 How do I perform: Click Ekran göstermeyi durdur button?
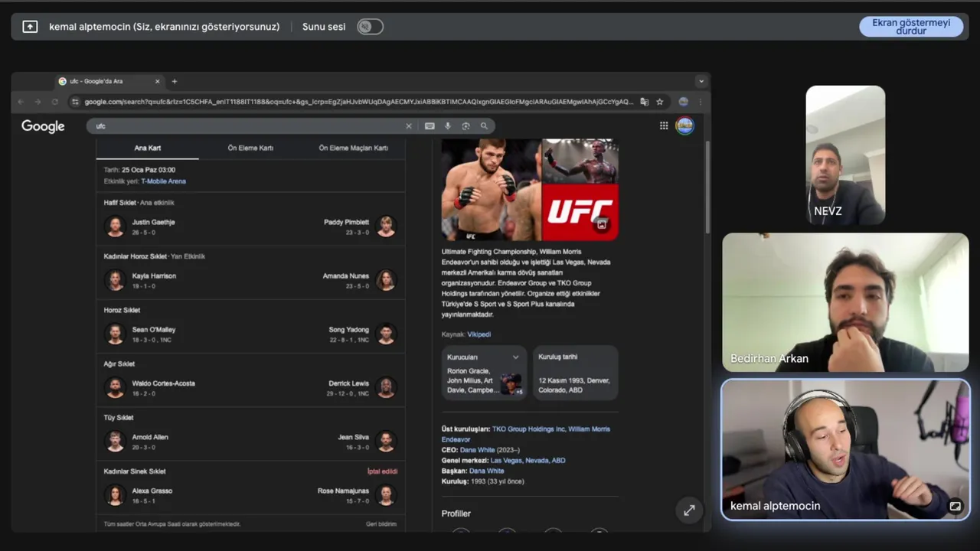click(x=911, y=27)
